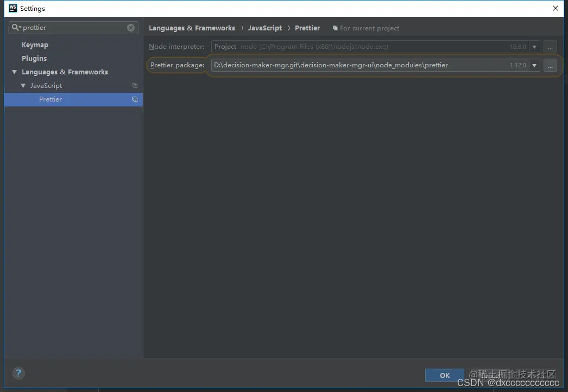Open the help question mark button
This screenshot has width=568, height=392.
18,373
